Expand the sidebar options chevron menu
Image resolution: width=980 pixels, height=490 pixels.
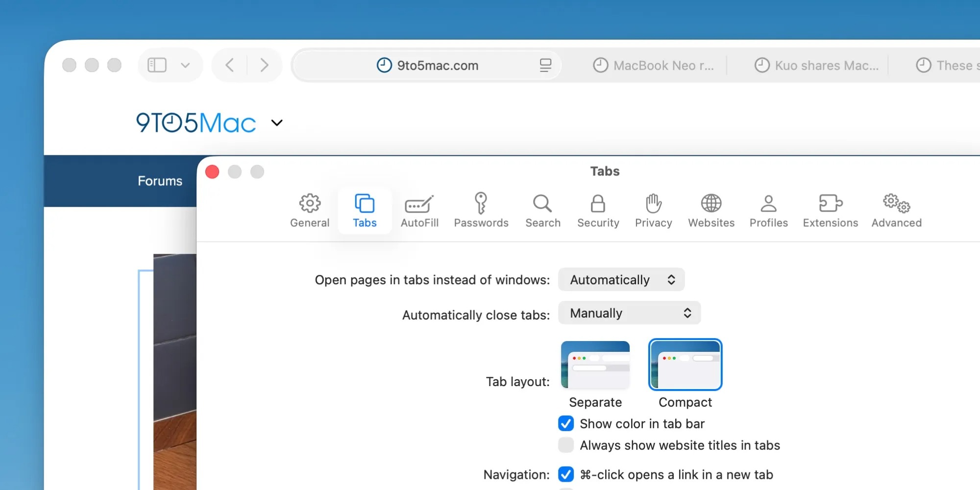185,65
